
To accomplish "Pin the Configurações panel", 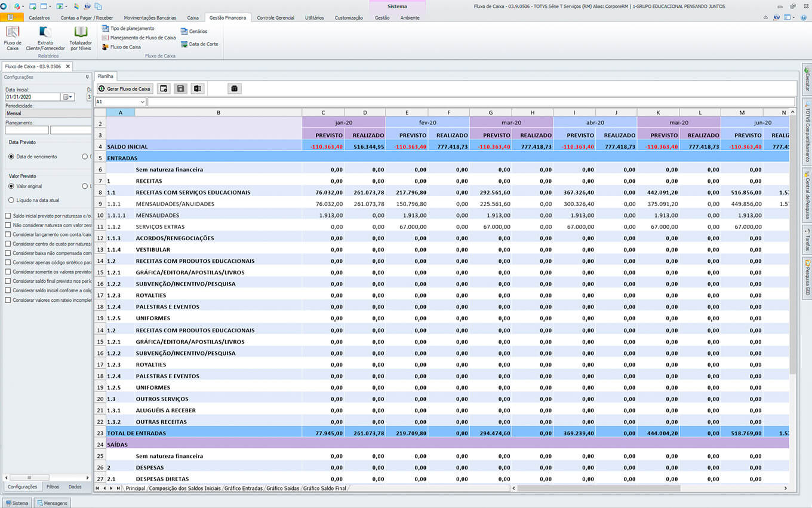I will click(x=87, y=77).
